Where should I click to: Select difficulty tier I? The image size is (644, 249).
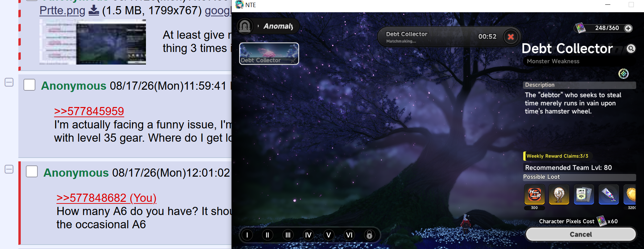pyautogui.click(x=247, y=235)
